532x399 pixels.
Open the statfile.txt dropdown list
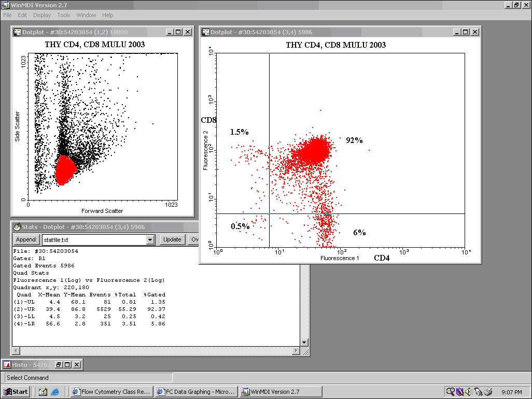click(x=150, y=240)
